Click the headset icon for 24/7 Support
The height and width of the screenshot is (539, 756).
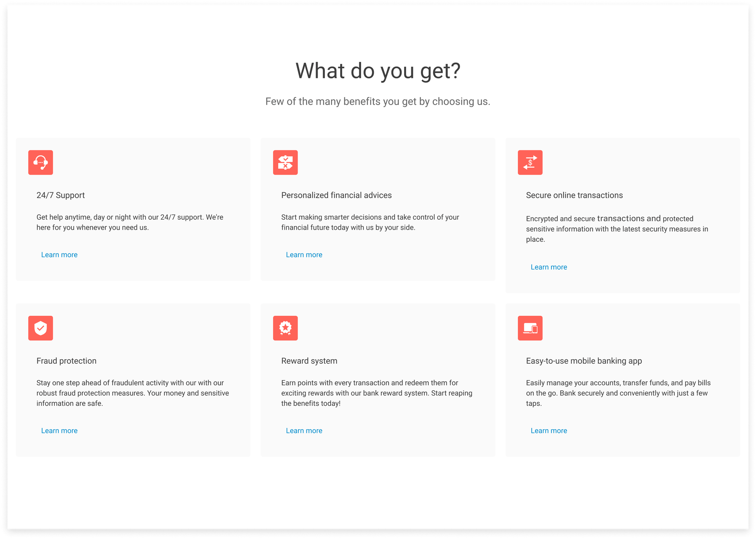[x=41, y=163]
